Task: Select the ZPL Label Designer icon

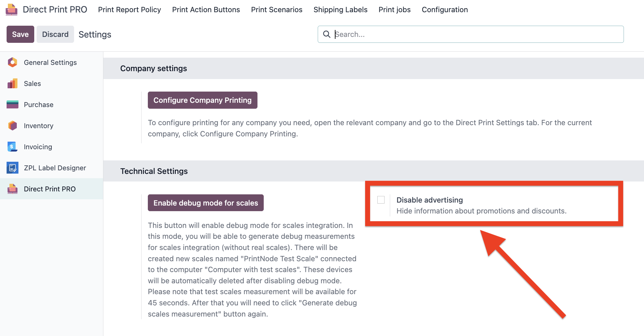Action: 13,168
